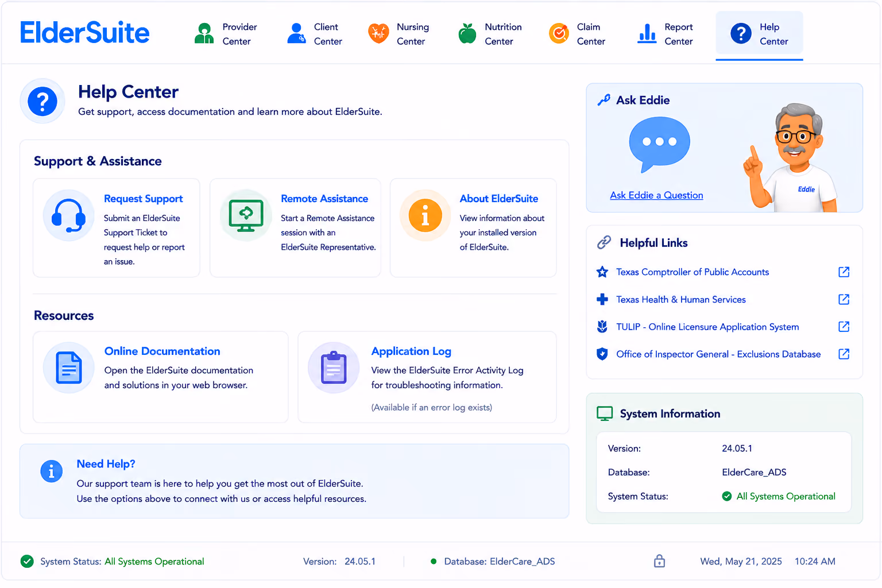Click the Eddie mascot illustration
The height and width of the screenshot is (588, 882).
(791, 157)
